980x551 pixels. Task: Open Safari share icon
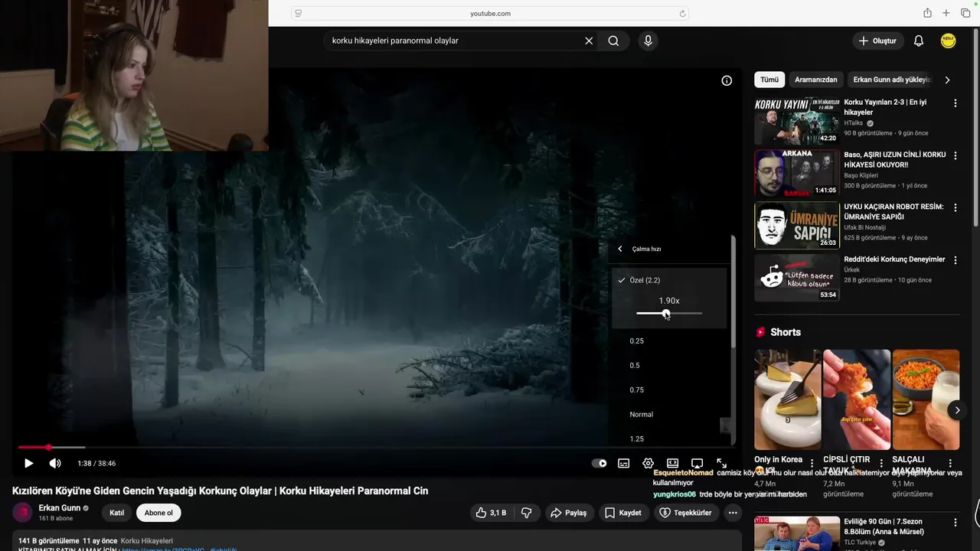coord(927,13)
